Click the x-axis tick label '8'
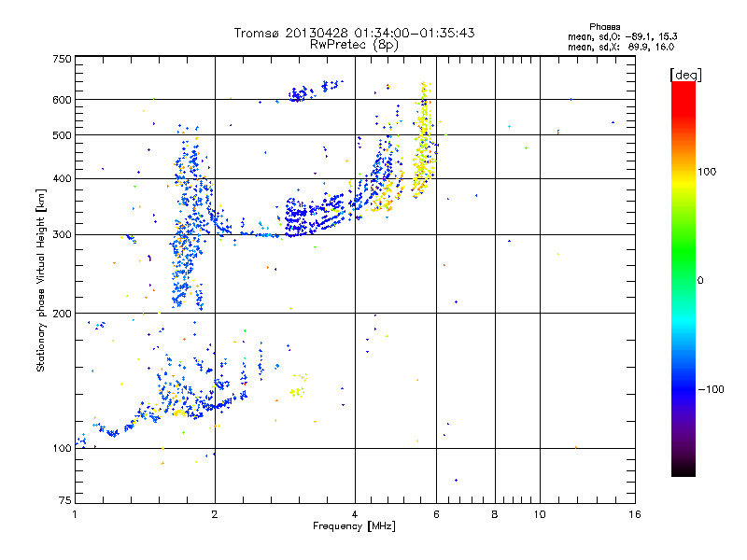The height and width of the screenshot is (560, 747). click(495, 514)
